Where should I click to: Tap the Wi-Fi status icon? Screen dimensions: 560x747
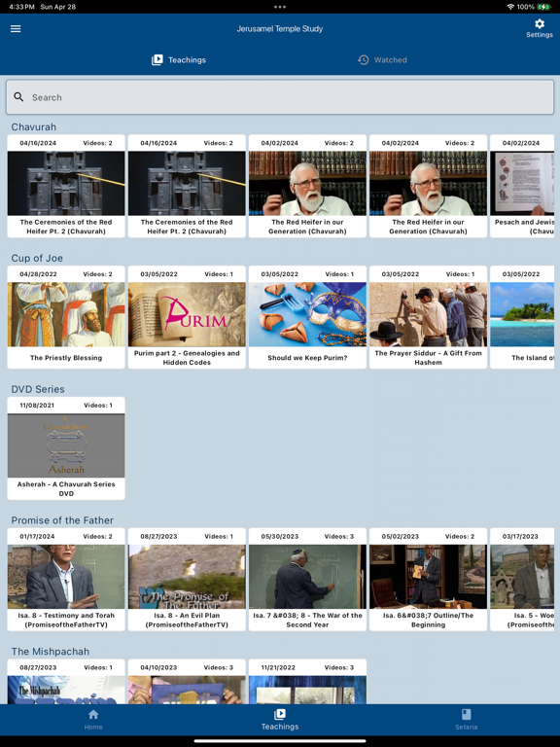tap(510, 7)
